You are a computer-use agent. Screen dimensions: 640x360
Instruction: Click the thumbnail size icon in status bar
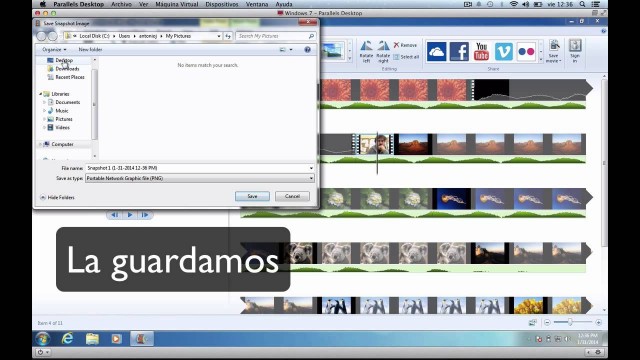coord(533,322)
